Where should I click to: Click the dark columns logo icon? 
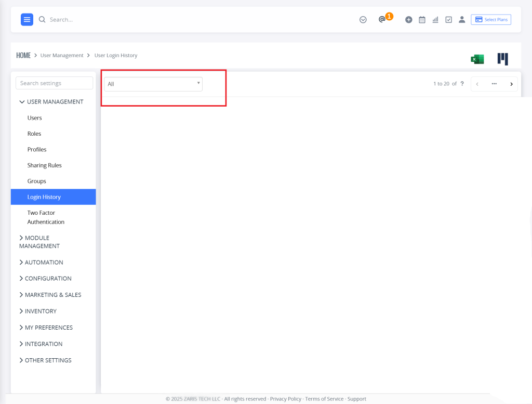(x=503, y=59)
